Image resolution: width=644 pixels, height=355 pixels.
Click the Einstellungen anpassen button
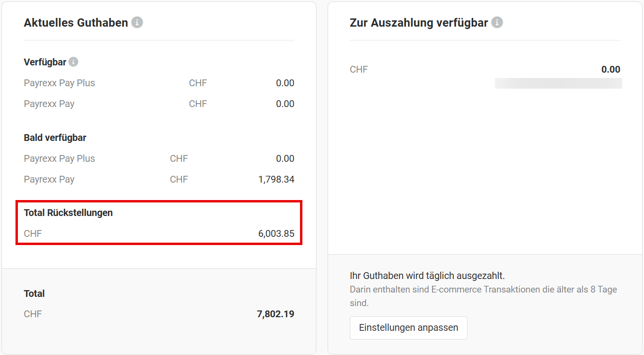click(408, 328)
